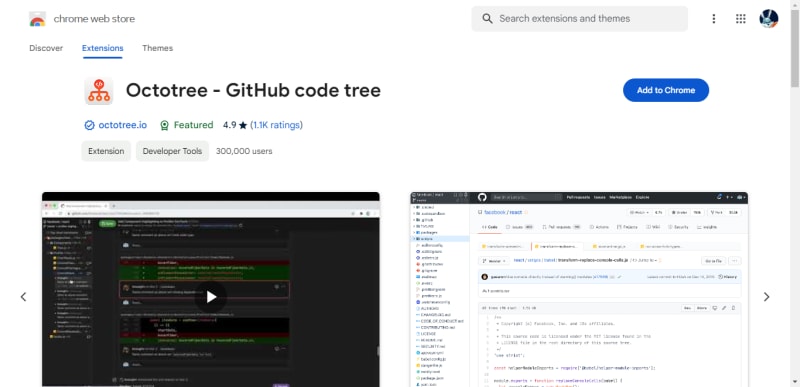Click the Featured label text
Viewport: 800px width, 387px height.
tap(193, 125)
